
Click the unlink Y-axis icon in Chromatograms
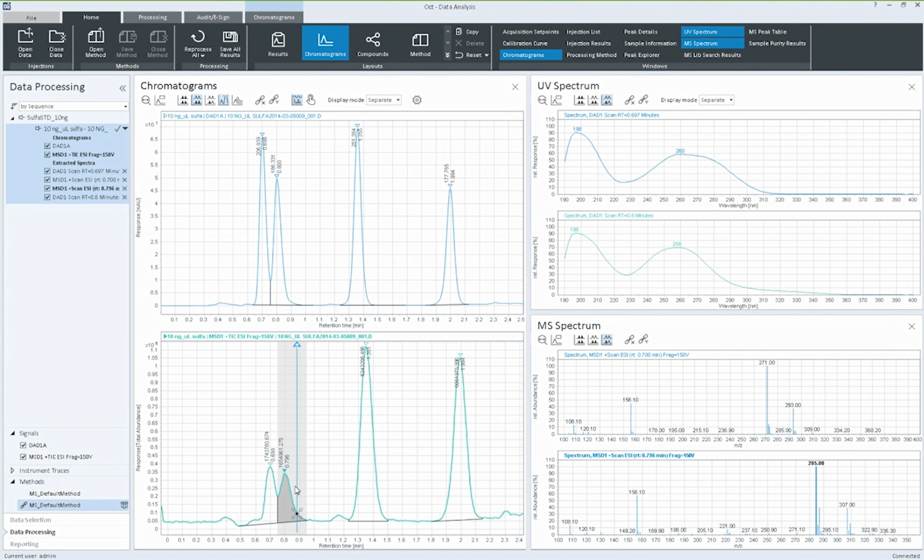coord(274,100)
